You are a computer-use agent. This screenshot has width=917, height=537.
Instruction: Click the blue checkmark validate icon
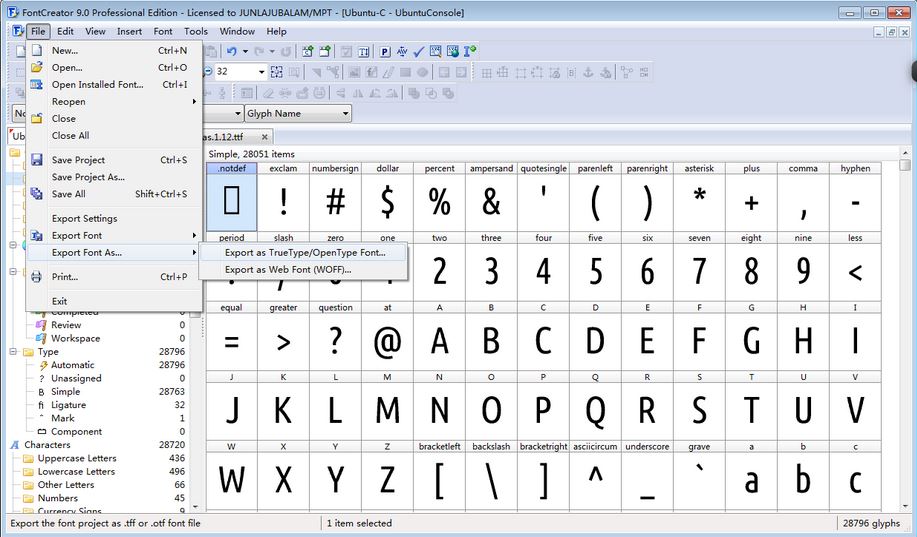tap(419, 51)
